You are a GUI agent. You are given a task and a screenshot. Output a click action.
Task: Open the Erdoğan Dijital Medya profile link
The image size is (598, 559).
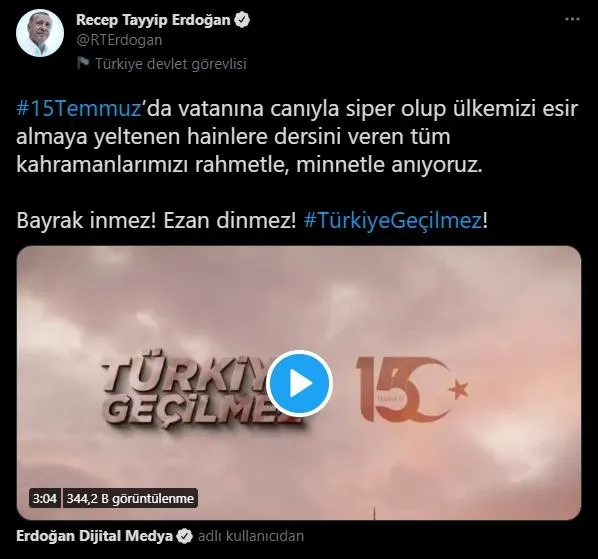pos(94,536)
